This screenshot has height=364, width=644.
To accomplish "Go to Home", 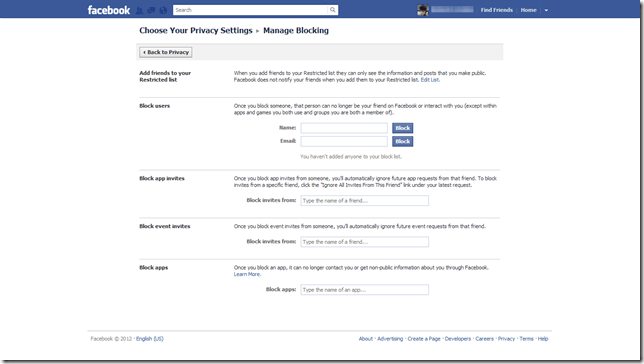I will pos(528,10).
